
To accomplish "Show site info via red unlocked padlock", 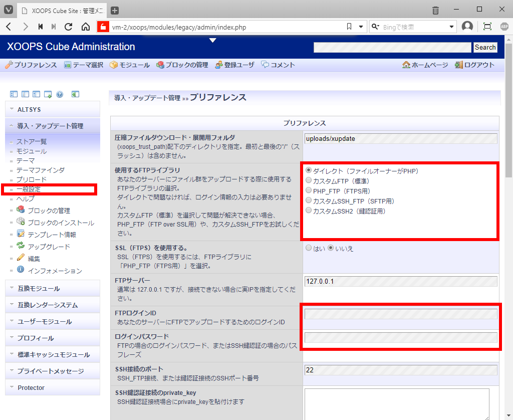I will [103, 27].
